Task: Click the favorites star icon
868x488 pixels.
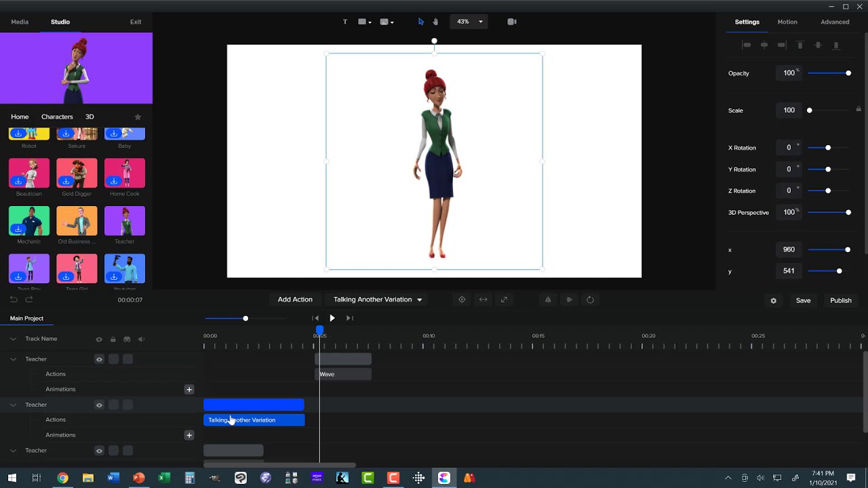Action: [138, 117]
